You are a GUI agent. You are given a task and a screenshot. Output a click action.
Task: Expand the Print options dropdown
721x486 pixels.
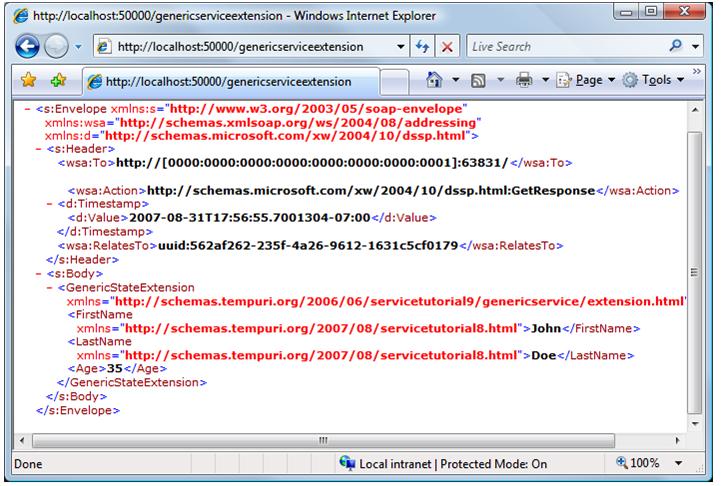545,80
